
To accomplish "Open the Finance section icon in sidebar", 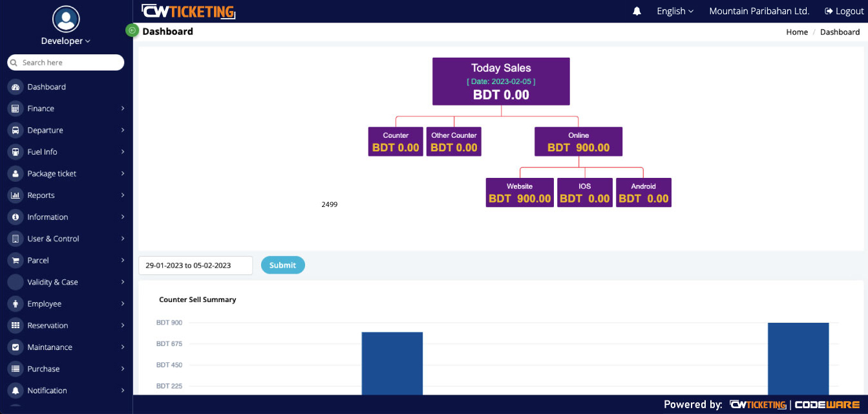I will [x=14, y=108].
